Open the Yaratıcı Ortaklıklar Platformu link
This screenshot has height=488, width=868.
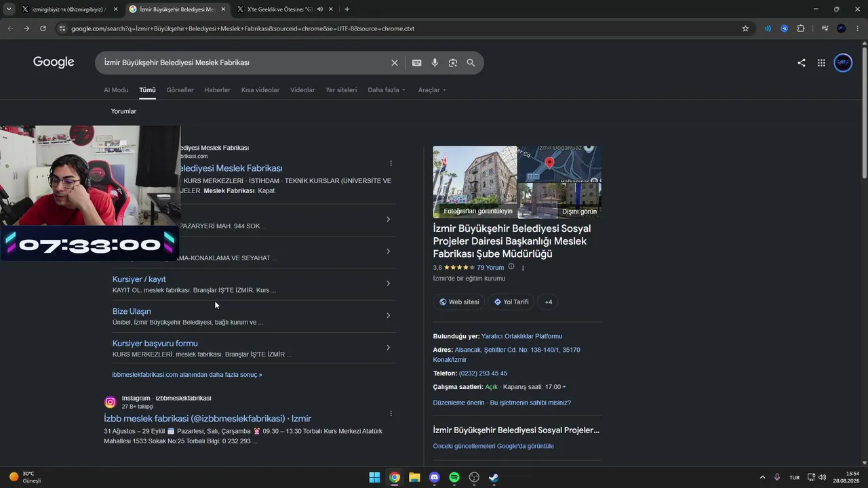click(521, 336)
